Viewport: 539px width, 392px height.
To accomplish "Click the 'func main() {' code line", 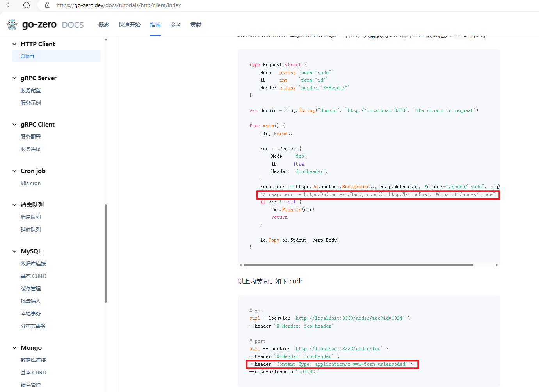I will pyautogui.click(x=267, y=126).
